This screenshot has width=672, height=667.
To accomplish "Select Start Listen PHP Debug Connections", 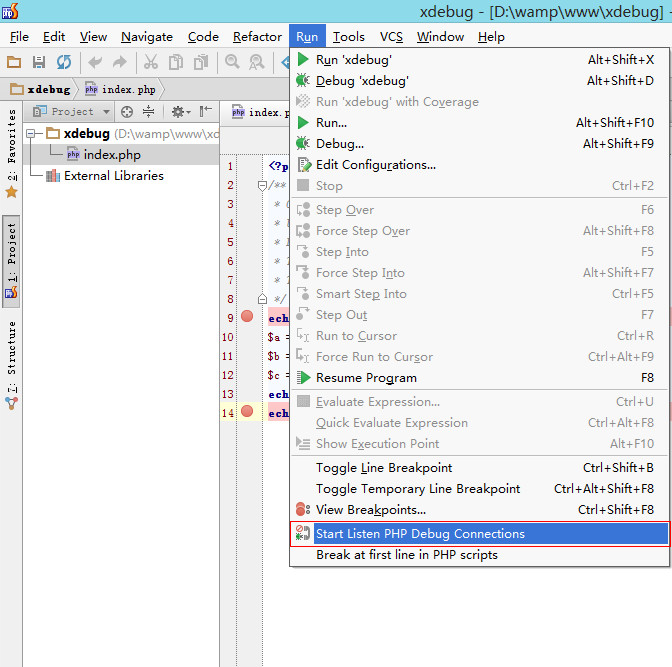I will 480,534.
